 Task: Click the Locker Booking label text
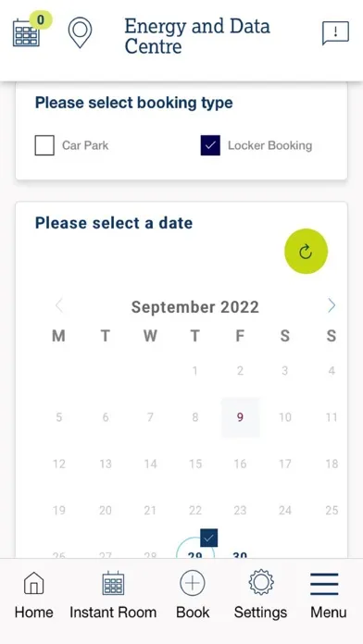point(270,145)
